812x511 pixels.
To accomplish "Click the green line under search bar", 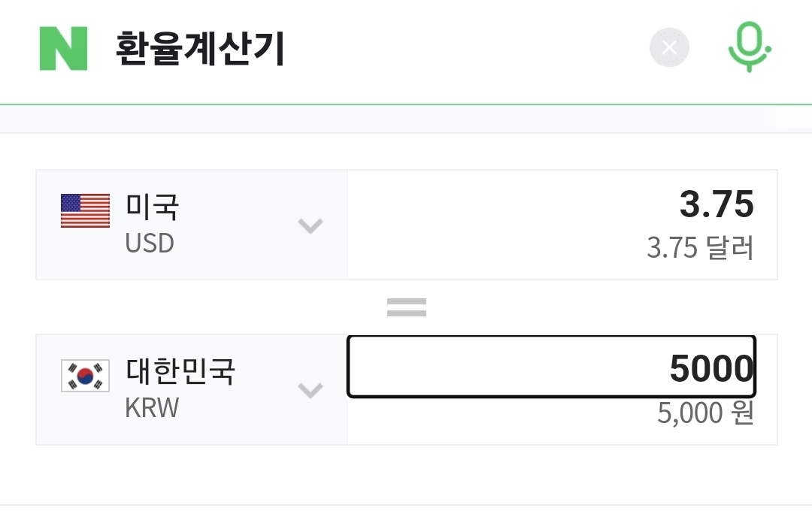I will coord(406,104).
